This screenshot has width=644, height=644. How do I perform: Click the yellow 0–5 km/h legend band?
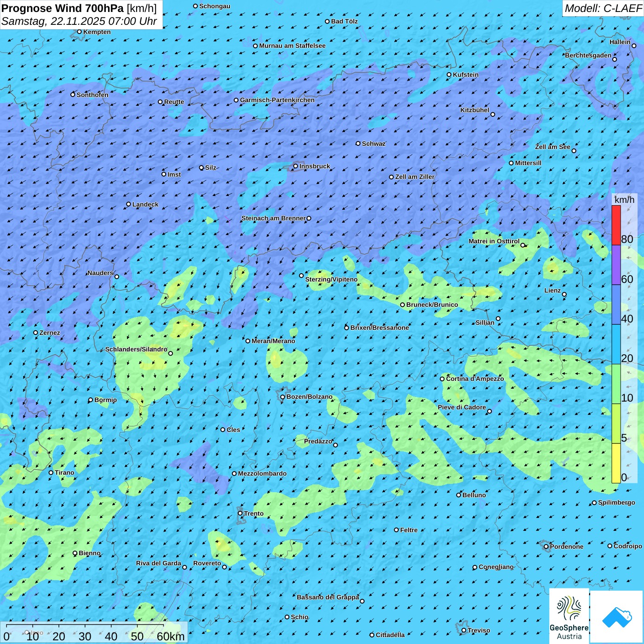(x=616, y=463)
